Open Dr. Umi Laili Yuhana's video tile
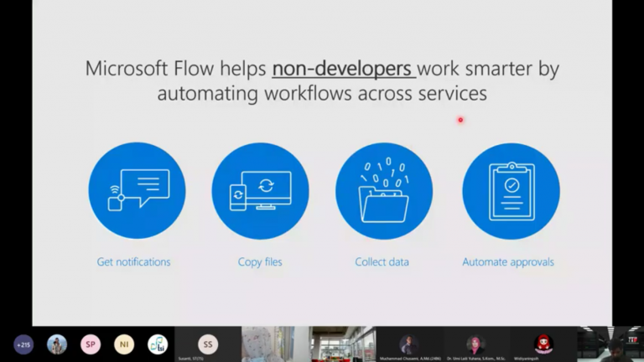The image size is (644, 362). pos(476,344)
